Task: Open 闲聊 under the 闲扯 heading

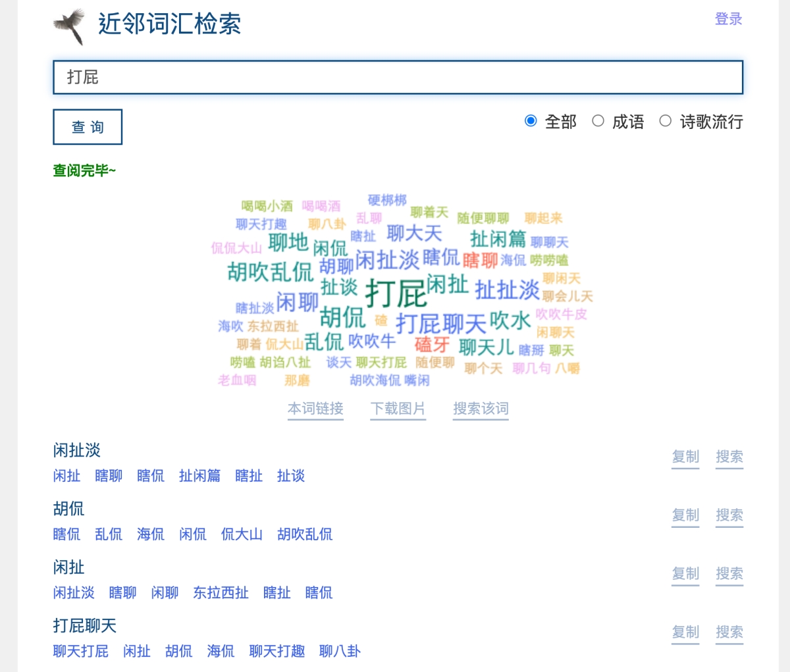Action: pyautogui.click(x=165, y=593)
